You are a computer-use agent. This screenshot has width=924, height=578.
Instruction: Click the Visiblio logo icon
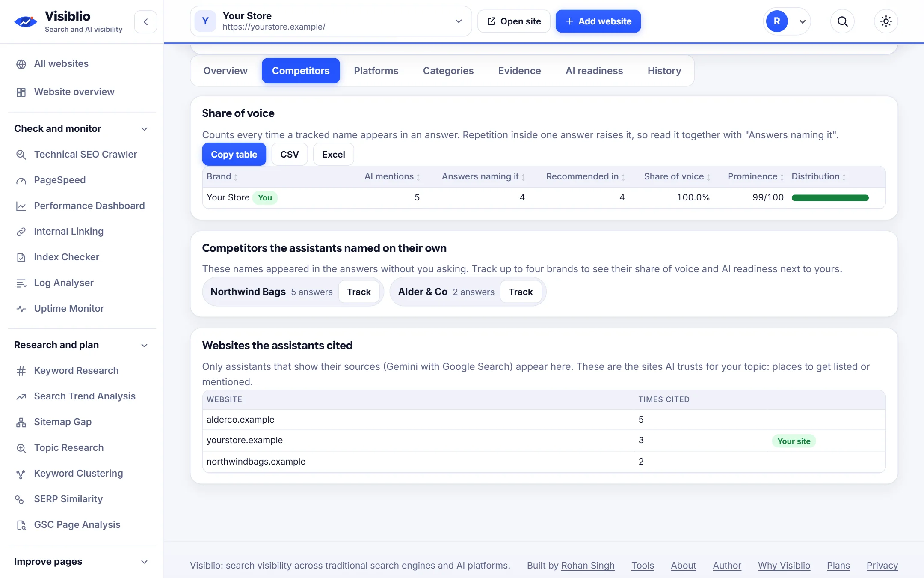[x=25, y=21]
